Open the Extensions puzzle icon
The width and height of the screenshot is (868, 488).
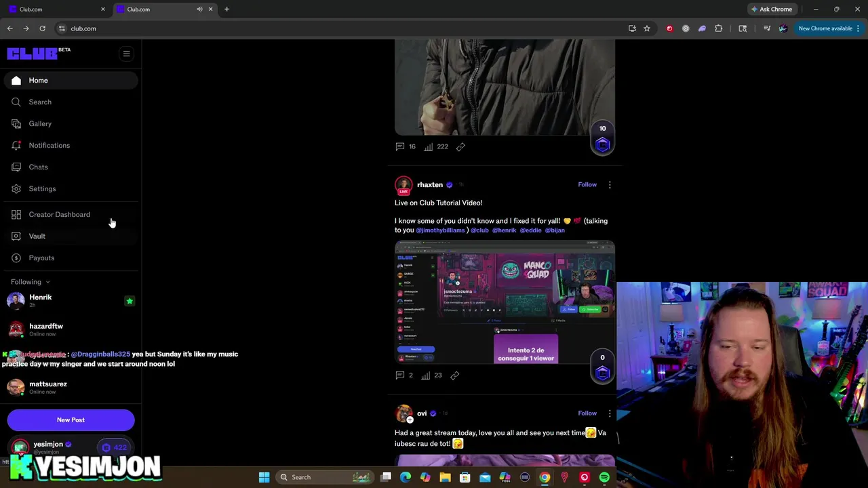[x=719, y=28]
